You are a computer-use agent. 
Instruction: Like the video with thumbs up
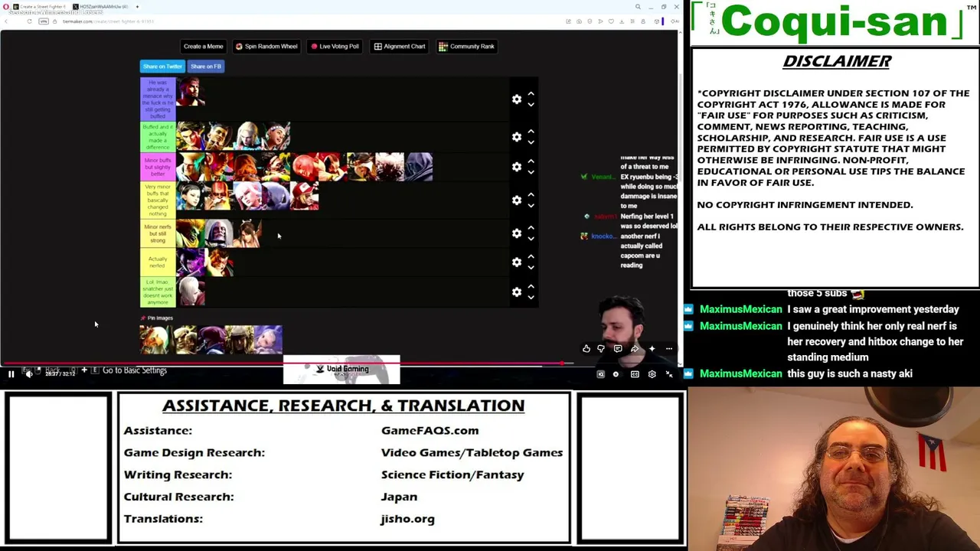tap(586, 349)
